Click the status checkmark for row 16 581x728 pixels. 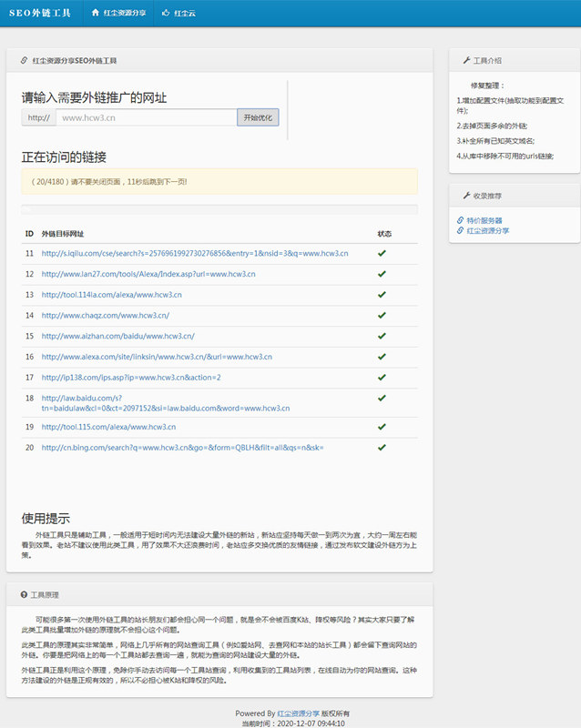pos(382,357)
